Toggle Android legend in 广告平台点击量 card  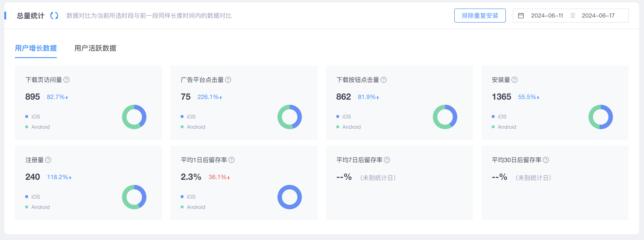point(193,127)
